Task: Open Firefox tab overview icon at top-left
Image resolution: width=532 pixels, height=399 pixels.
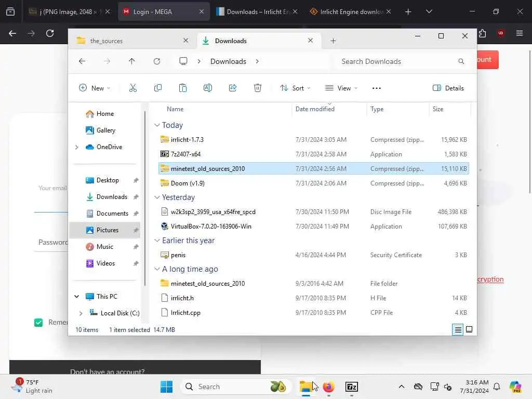Action: pos(10,12)
